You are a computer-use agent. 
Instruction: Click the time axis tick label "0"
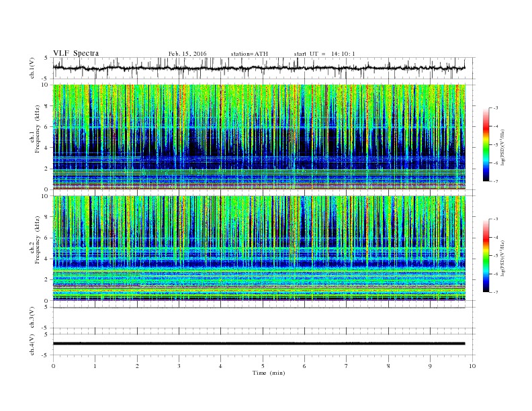[x=53, y=366]
